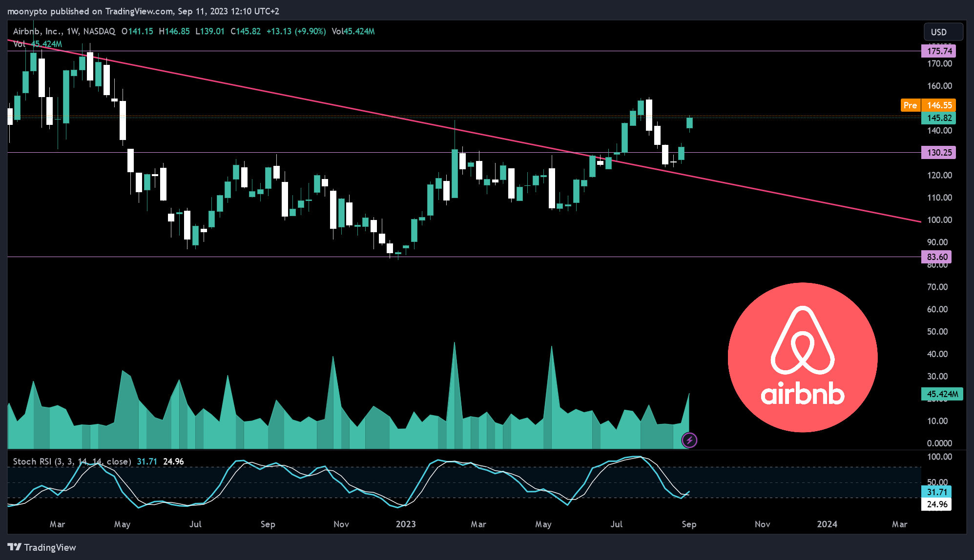
Task: Click the purple lightning bolt event icon
Action: tap(689, 440)
